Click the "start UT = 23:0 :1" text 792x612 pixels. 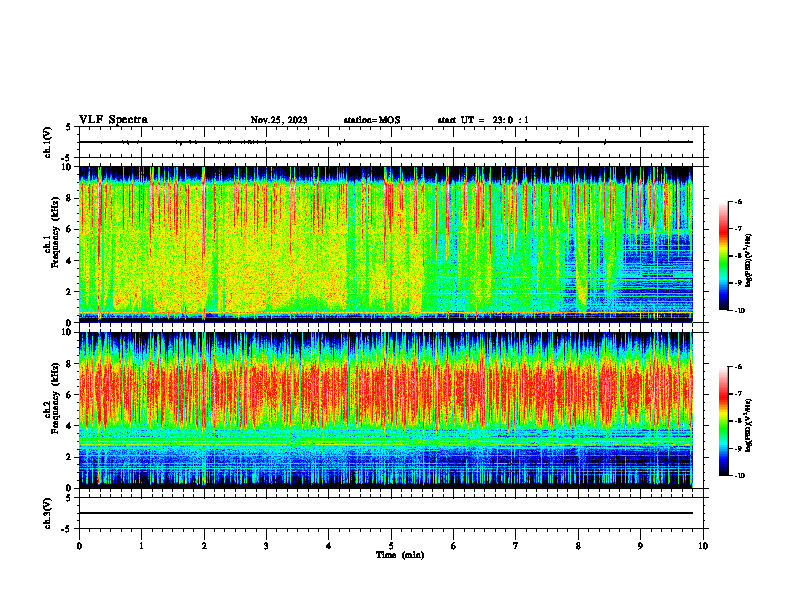(x=483, y=120)
